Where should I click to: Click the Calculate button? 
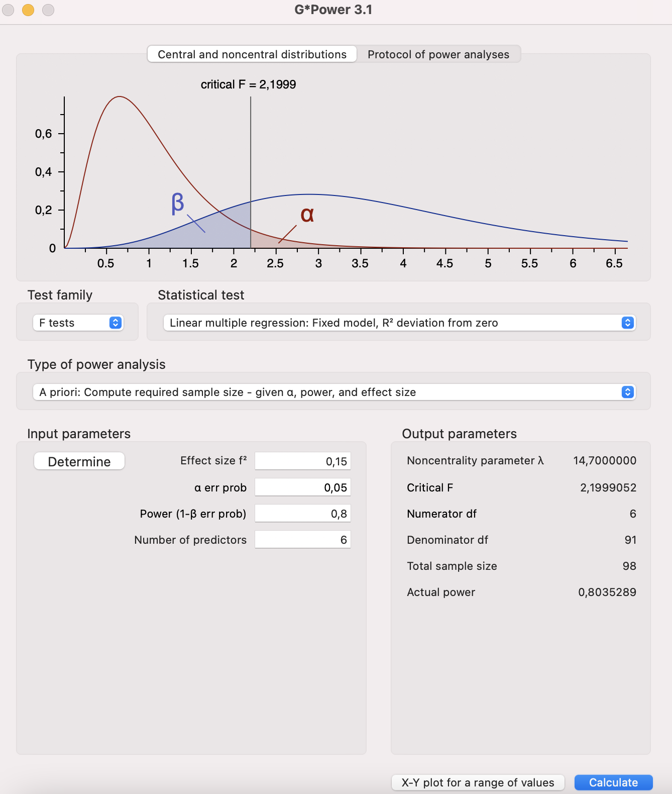pos(613,782)
